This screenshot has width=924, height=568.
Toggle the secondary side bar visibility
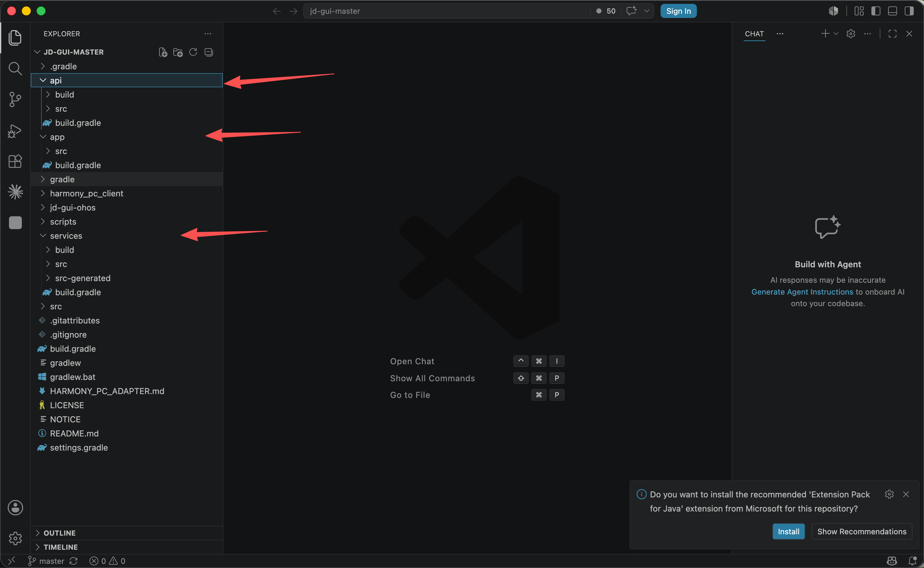[909, 11]
